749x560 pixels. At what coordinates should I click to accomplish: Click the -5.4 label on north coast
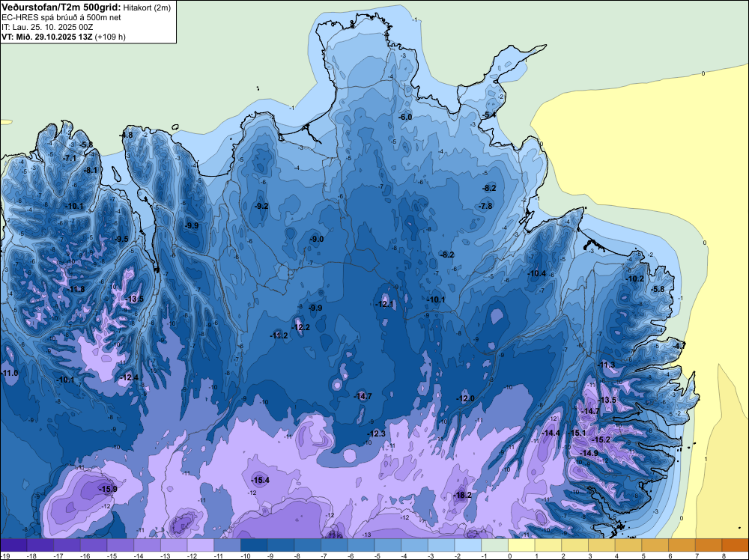point(488,115)
